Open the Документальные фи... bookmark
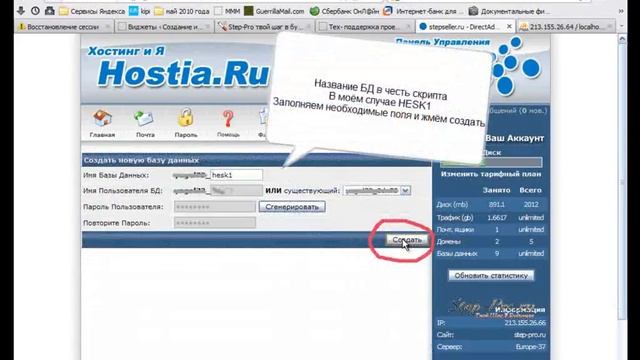 coord(509,11)
